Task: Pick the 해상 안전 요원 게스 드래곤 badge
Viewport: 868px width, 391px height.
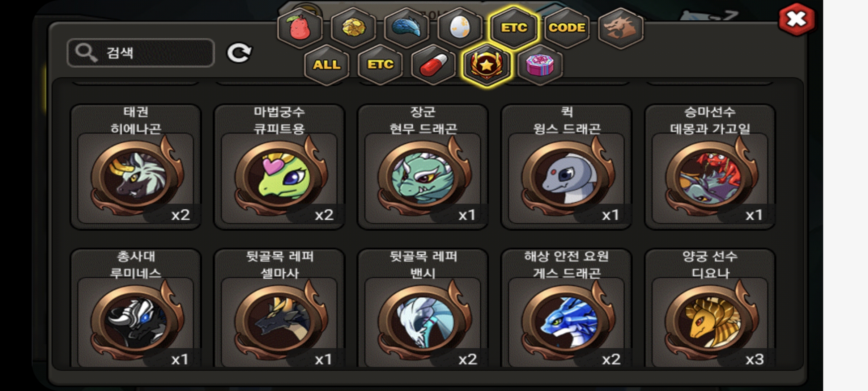Action: tap(566, 308)
